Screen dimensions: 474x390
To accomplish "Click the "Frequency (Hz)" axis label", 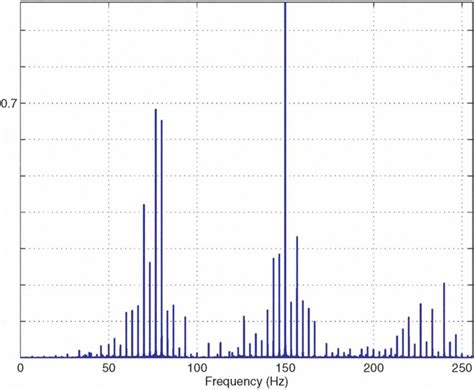I will point(246,381).
